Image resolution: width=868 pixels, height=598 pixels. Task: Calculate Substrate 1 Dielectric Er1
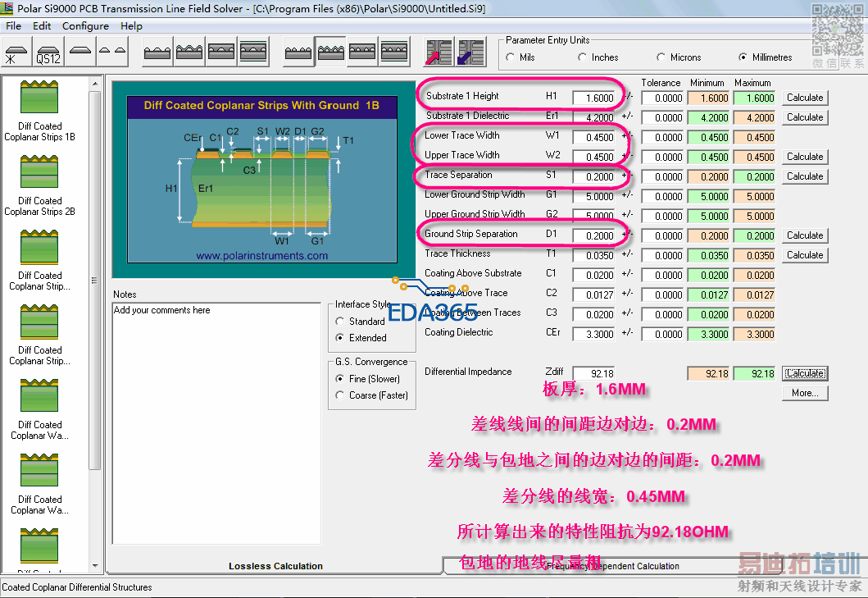pyautogui.click(x=805, y=117)
